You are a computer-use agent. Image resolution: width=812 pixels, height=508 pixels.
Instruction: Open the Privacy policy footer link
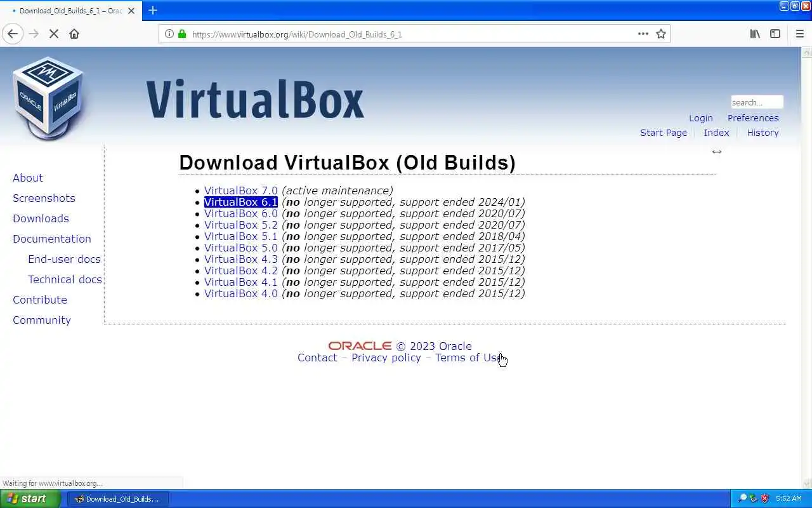pos(386,358)
